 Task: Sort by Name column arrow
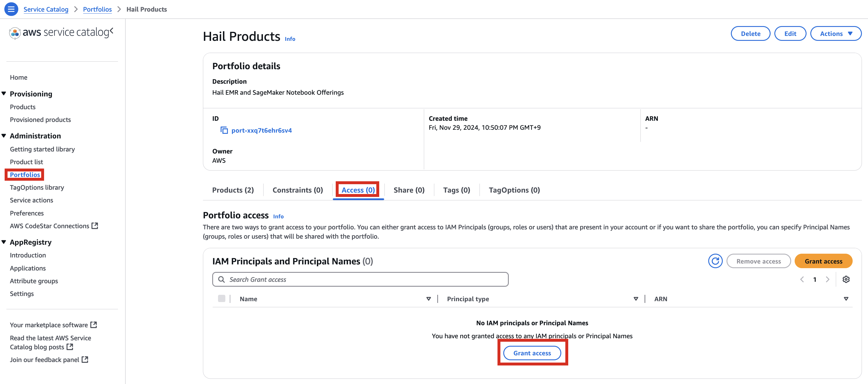[428, 299]
